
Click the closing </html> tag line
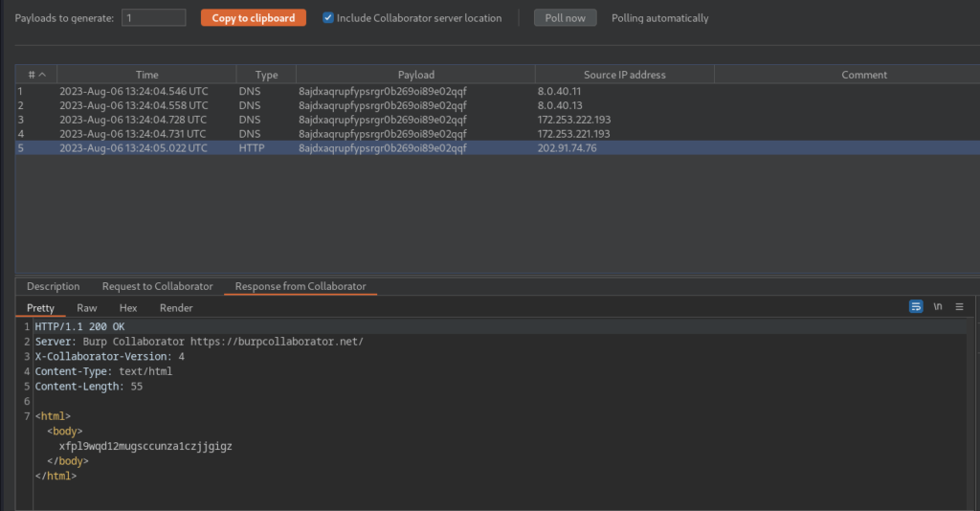click(56, 476)
